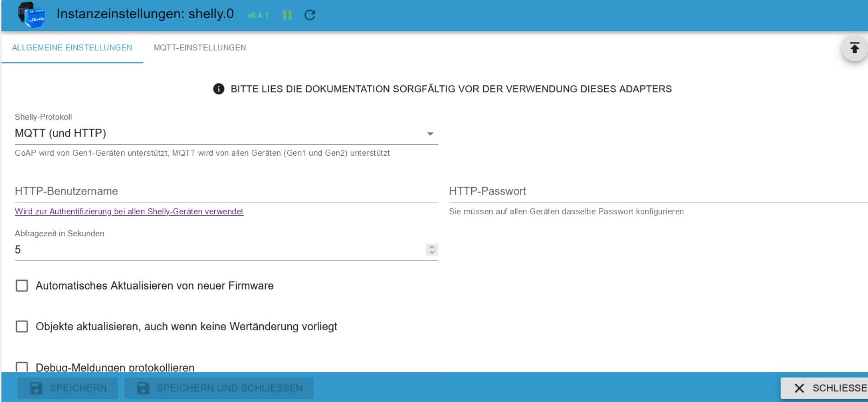Open the Shelly authentication help link

[129, 212]
